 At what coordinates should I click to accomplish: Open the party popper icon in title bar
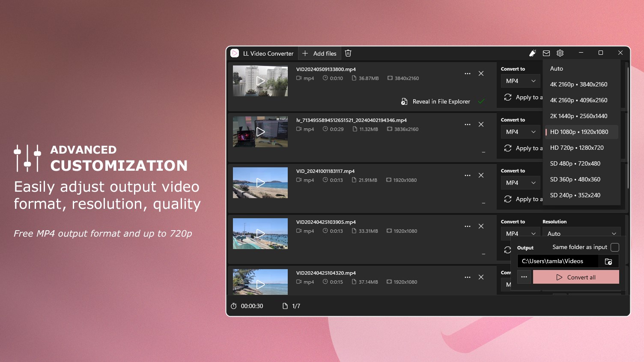point(533,53)
